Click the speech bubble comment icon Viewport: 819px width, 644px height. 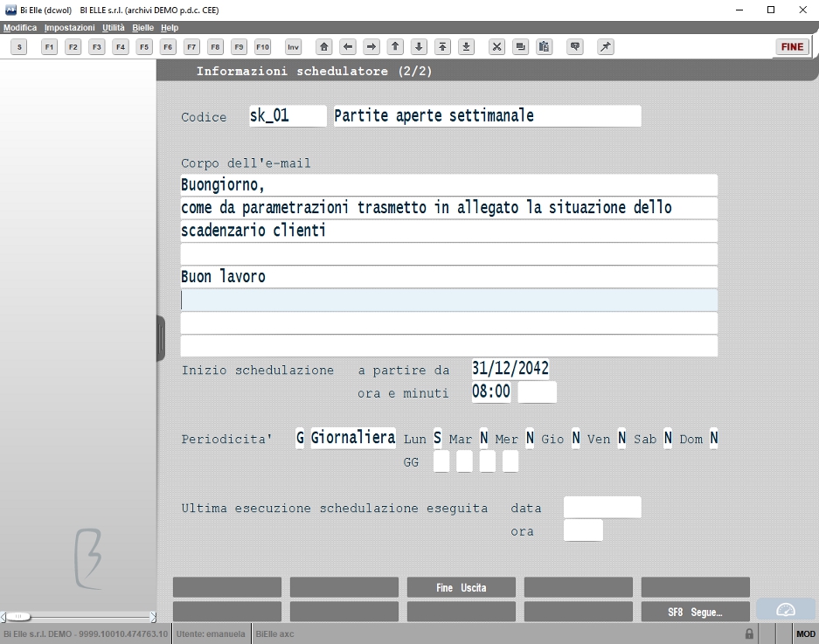575,47
